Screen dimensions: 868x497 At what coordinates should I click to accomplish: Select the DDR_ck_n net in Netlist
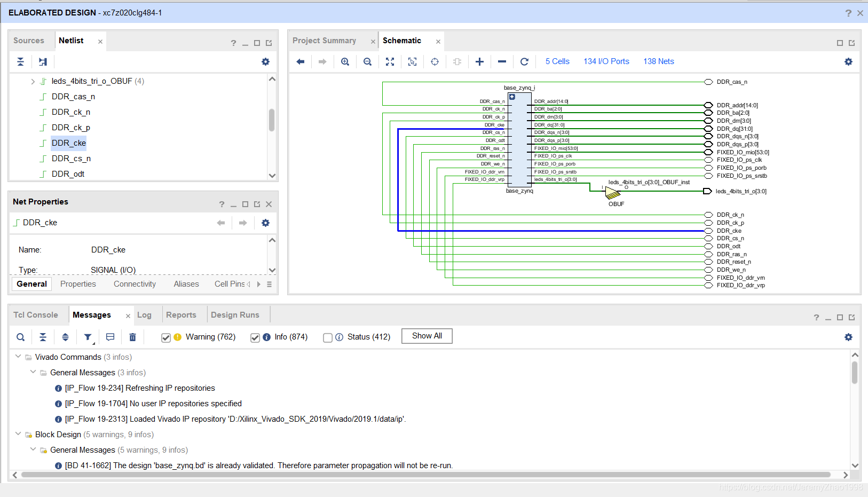(x=71, y=112)
